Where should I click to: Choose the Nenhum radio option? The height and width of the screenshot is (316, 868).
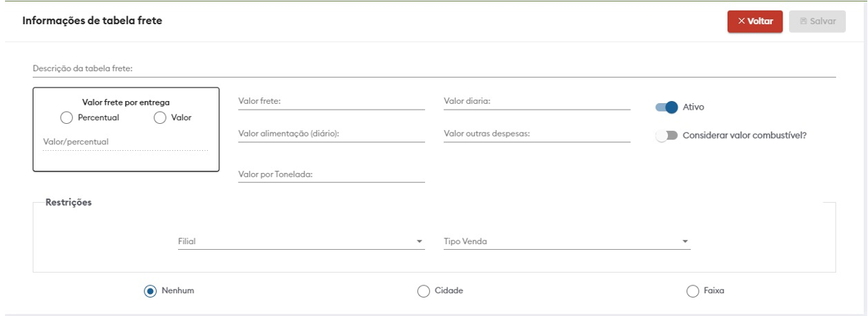tap(150, 290)
